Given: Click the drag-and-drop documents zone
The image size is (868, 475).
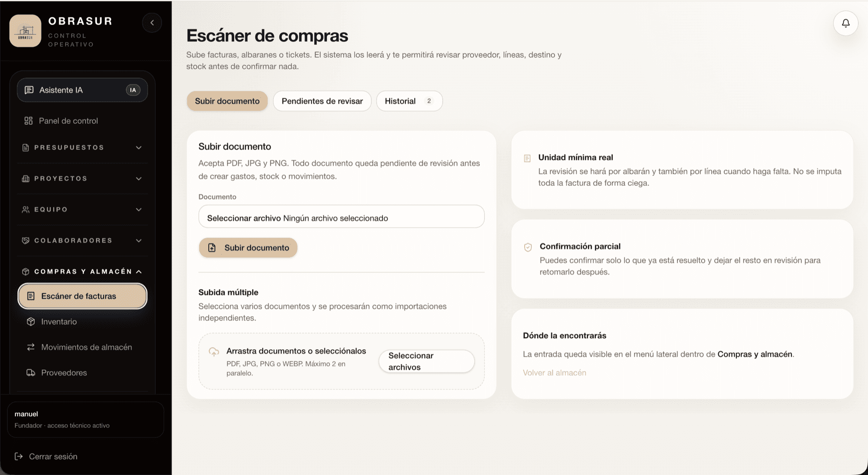Looking at the screenshot, I should click(x=341, y=361).
